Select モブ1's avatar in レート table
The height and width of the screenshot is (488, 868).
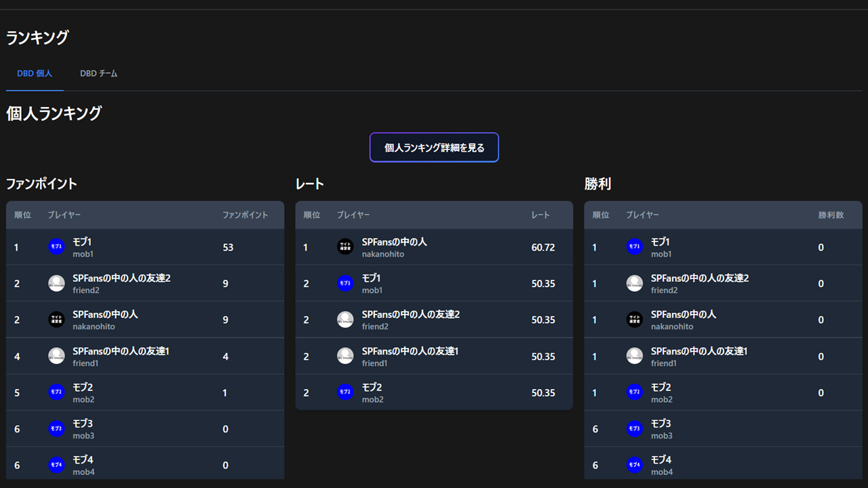(x=345, y=283)
